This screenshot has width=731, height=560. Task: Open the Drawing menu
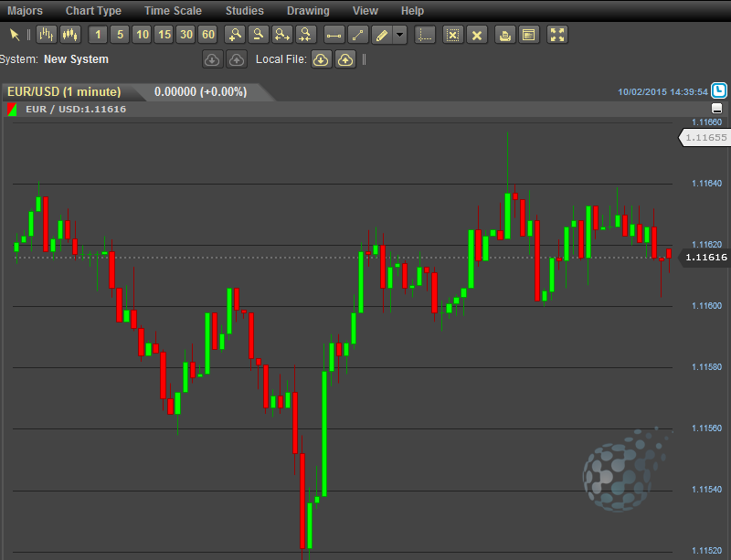[x=308, y=11]
